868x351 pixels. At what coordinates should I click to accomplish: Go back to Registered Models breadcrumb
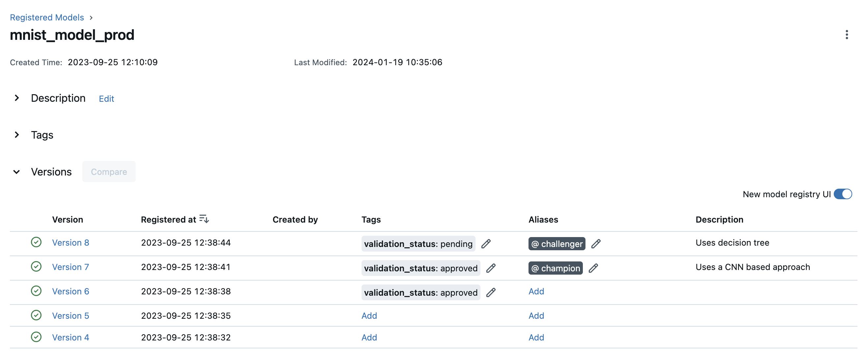point(47,17)
